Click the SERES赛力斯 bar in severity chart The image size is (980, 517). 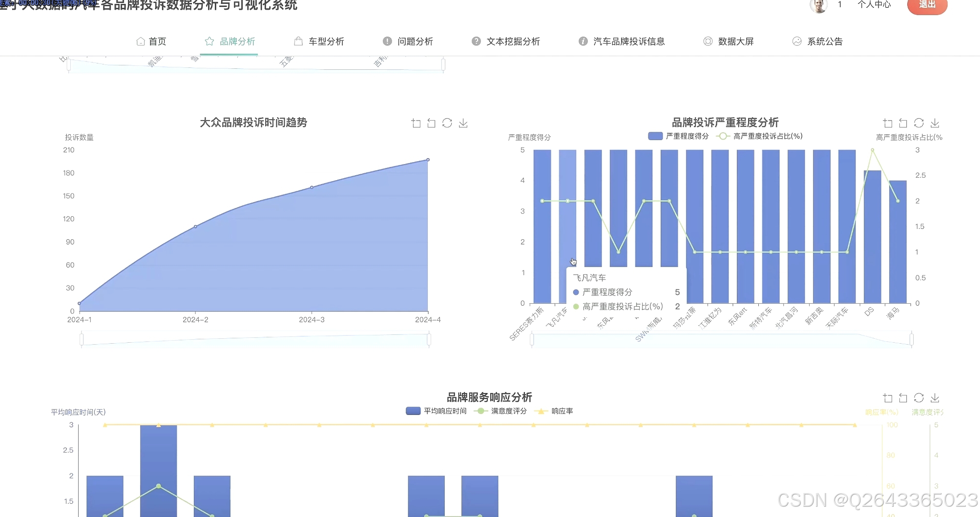542,227
